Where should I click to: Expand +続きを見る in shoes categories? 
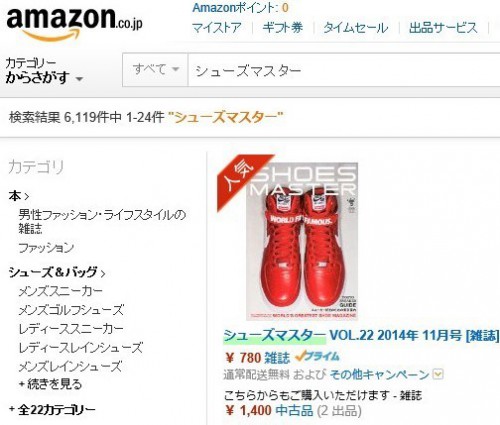tap(50, 384)
